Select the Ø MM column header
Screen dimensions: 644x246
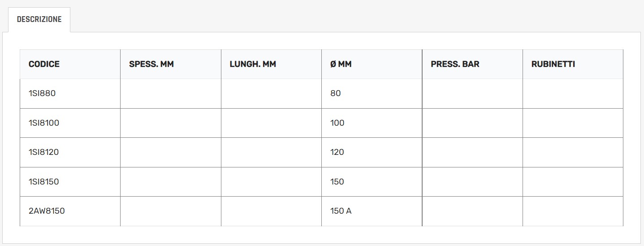341,64
